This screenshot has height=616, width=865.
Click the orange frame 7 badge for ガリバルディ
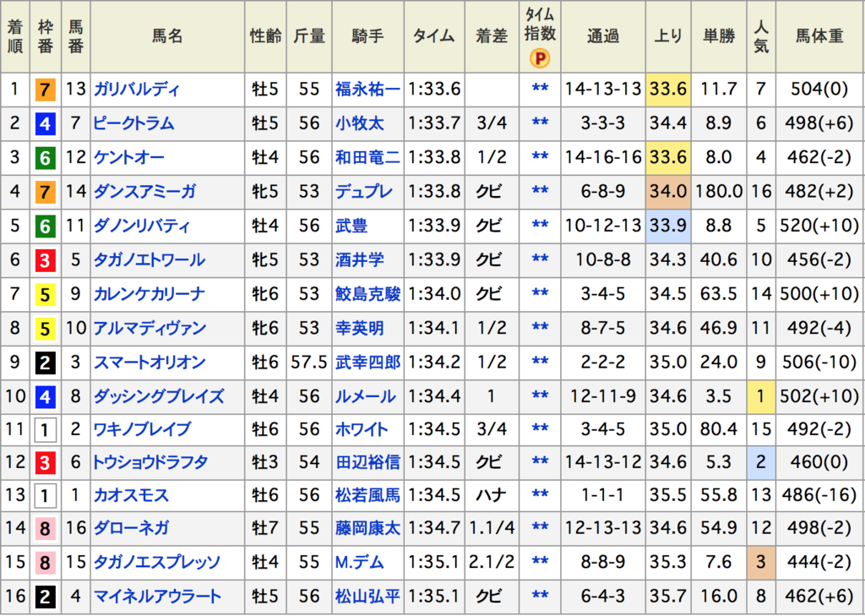click(46, 90)
